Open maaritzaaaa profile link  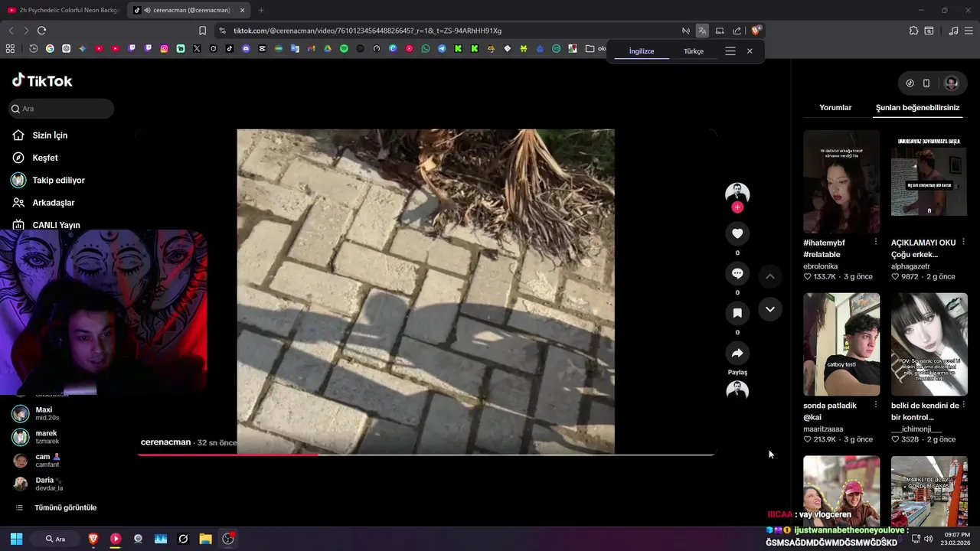point(823,429)
